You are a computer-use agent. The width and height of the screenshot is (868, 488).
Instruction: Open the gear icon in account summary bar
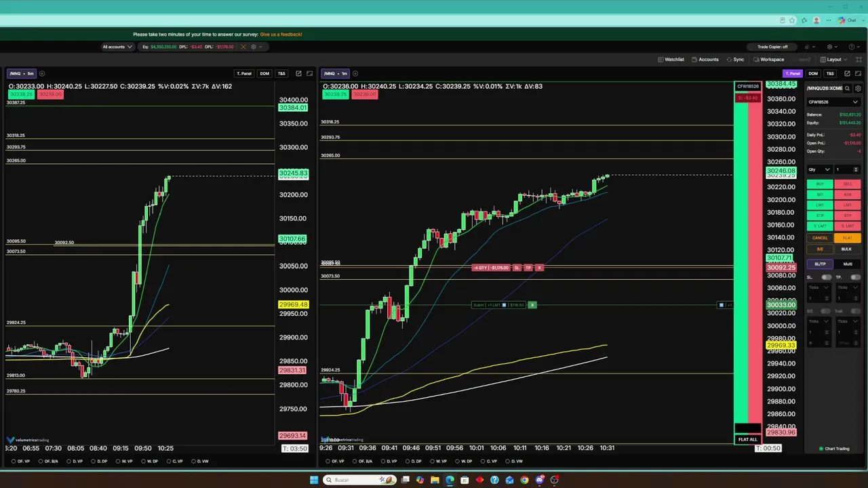(254, 47)
